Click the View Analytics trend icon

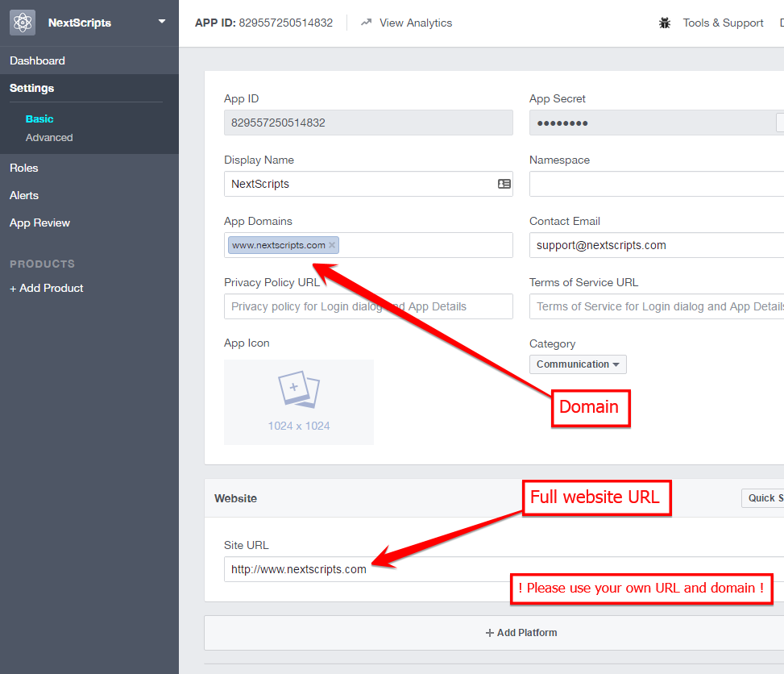(x=367, y=23)
